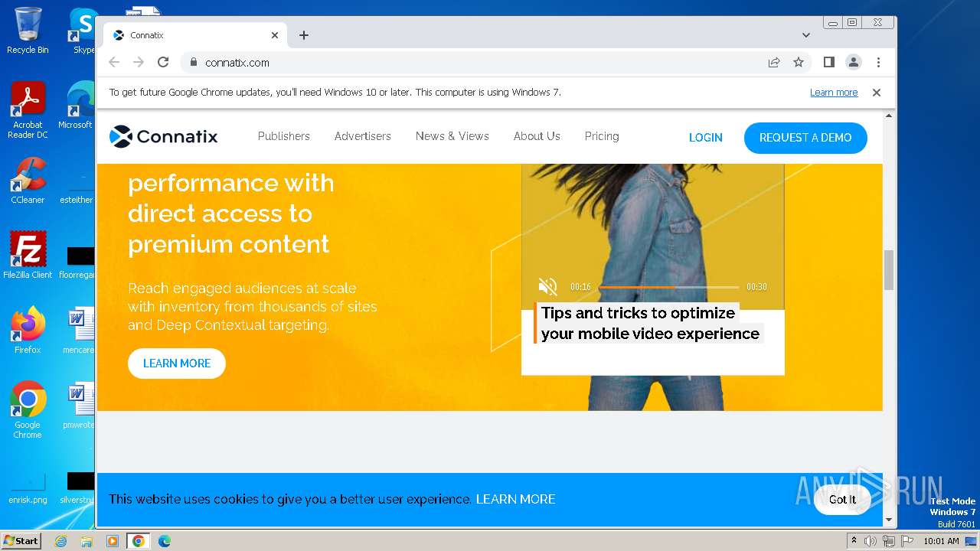Click video title Tips and tricks text
The width and height of the screenshot is (980, 551).
(649, 323)
